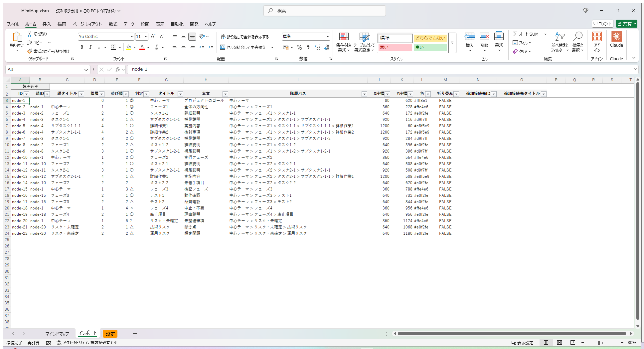Expand the formula bar chevron
This screenshot has height=349, width=644.
tap(635, 69)
